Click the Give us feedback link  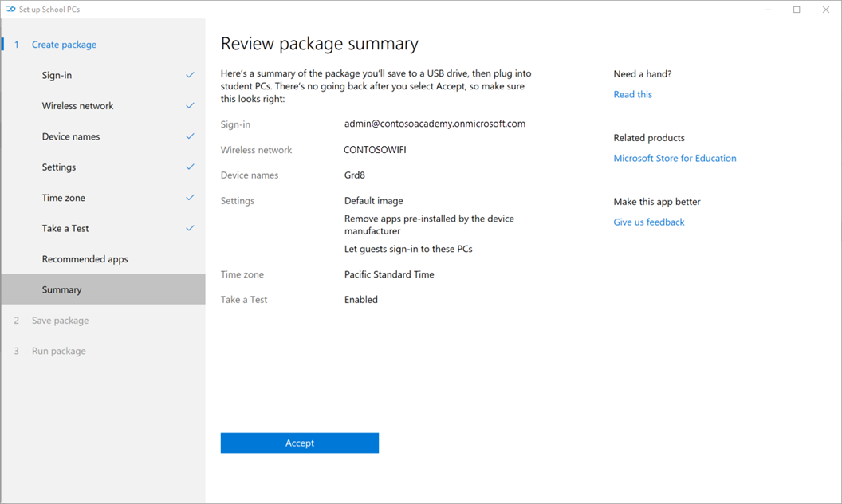(648, 222)
